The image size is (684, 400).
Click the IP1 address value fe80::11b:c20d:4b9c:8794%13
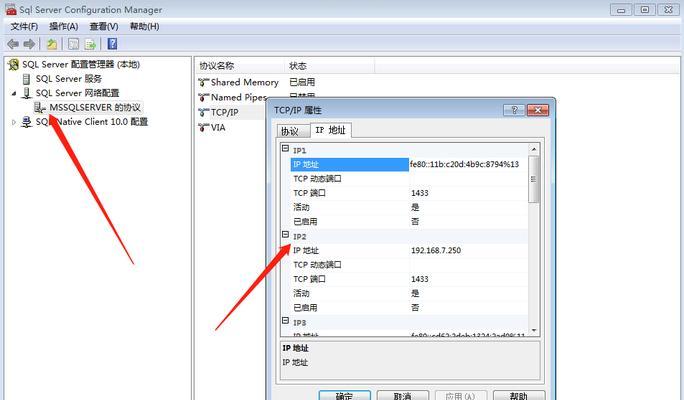464,164
